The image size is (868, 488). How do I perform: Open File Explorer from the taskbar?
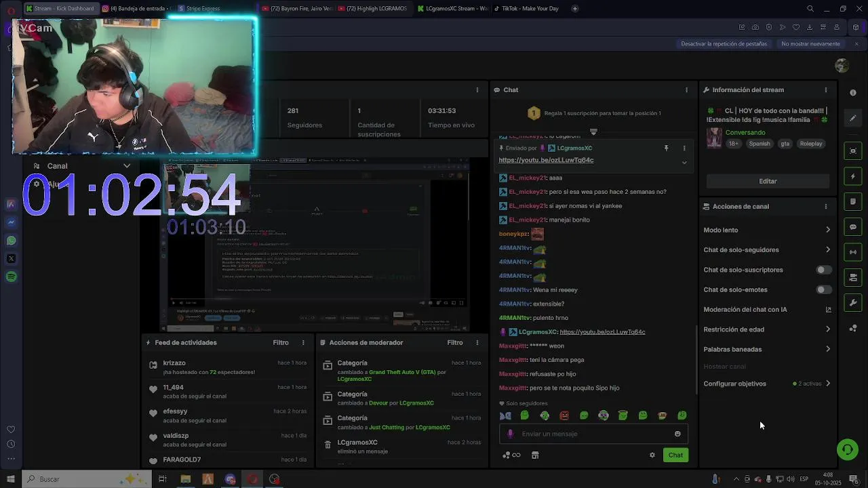(185, 479)
